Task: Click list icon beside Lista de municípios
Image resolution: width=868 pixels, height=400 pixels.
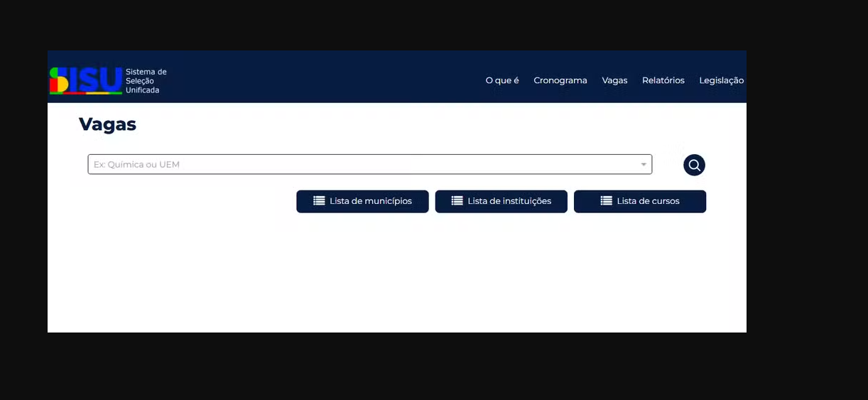Action: (319, 201)
